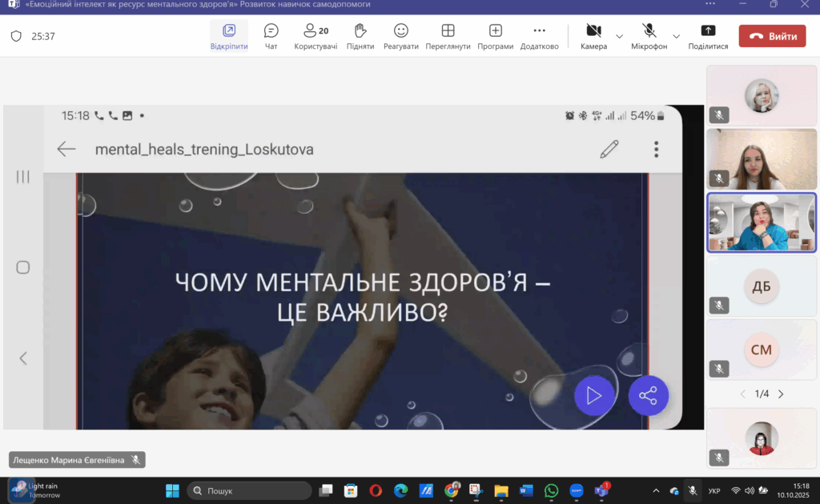Open Програми apps button
Screen dimensions: 820x504
(495, 36)
